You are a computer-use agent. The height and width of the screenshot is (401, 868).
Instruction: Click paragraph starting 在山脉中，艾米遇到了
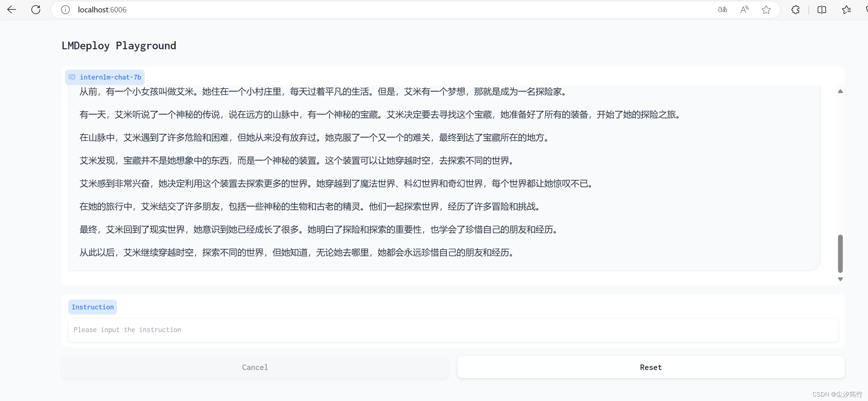(x=314, y=138)
